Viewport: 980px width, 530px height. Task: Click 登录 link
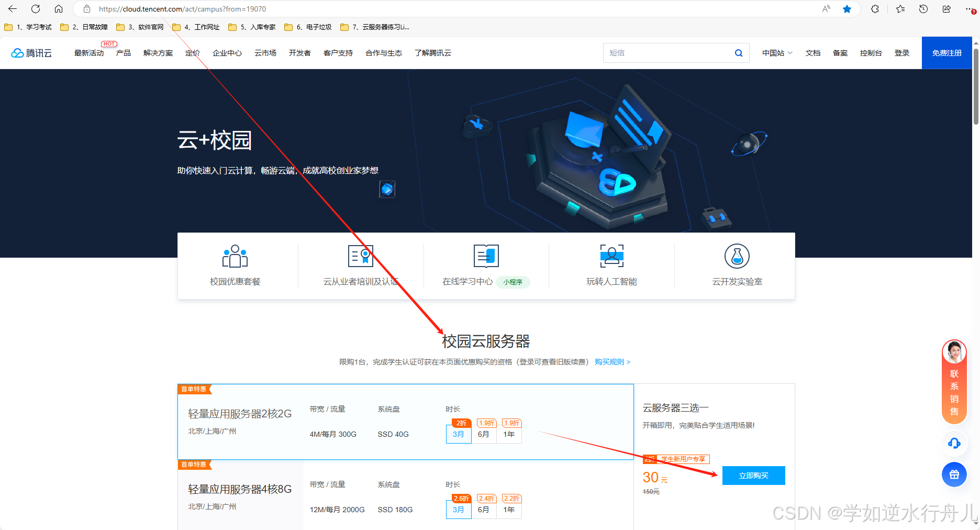(x=902, y=53)
